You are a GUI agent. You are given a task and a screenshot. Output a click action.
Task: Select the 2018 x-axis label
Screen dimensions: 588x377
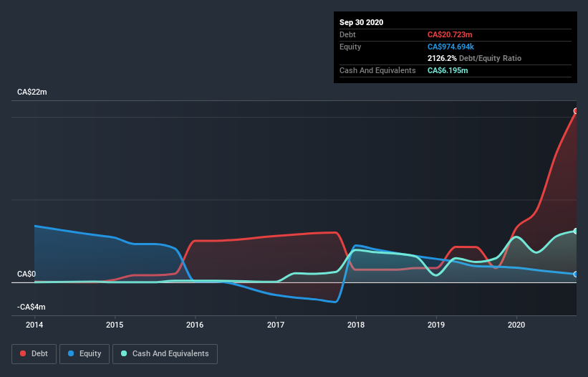tap(356, 325)
